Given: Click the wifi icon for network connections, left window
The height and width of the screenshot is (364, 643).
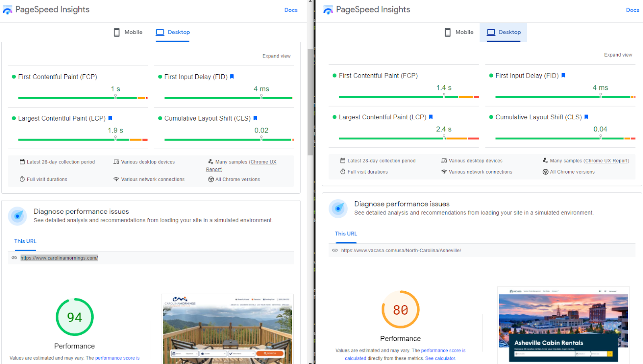Looking at the screenshot, I should [116, 179].
